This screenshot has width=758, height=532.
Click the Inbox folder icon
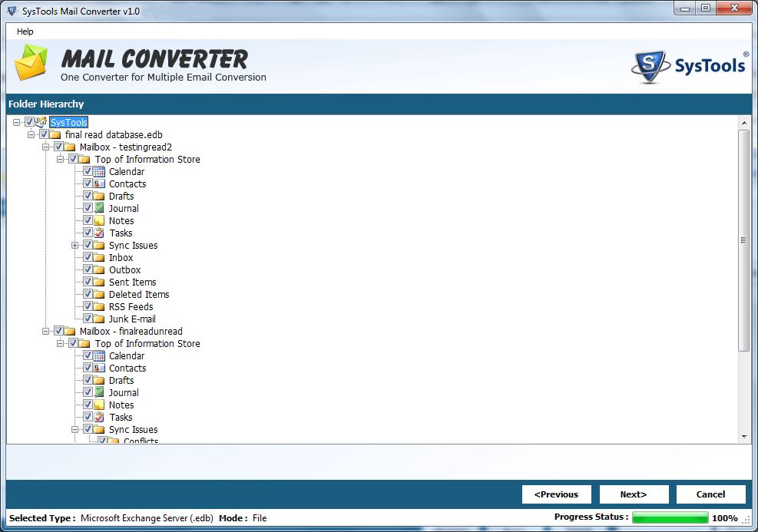coord(99,257)
